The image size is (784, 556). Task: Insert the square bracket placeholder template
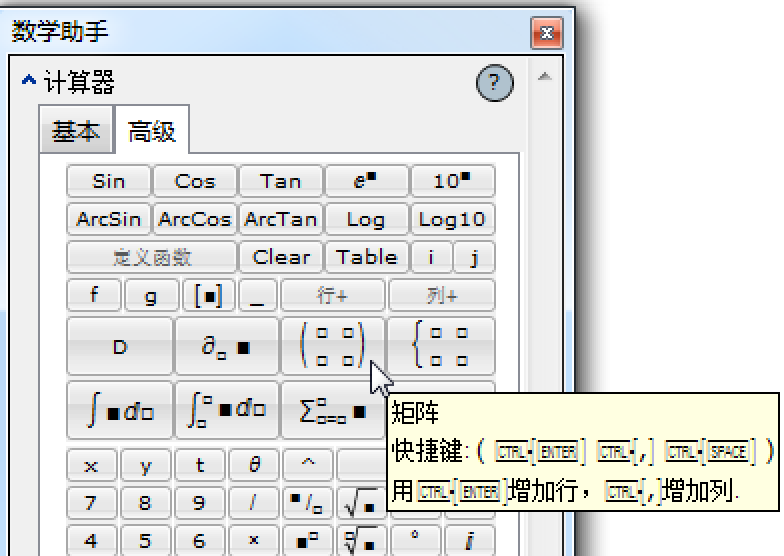click(x=208, y=296)
